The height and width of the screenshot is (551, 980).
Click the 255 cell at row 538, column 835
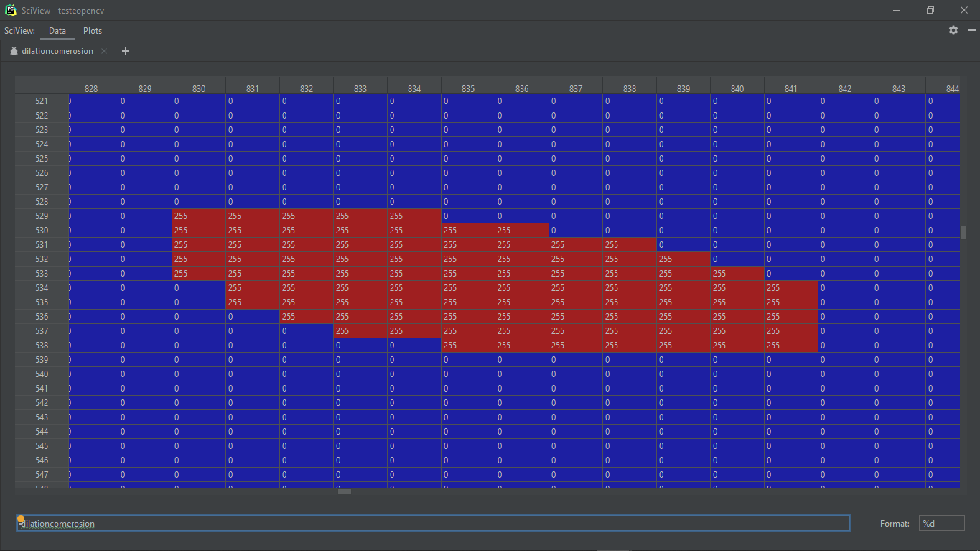coord(468,346)
